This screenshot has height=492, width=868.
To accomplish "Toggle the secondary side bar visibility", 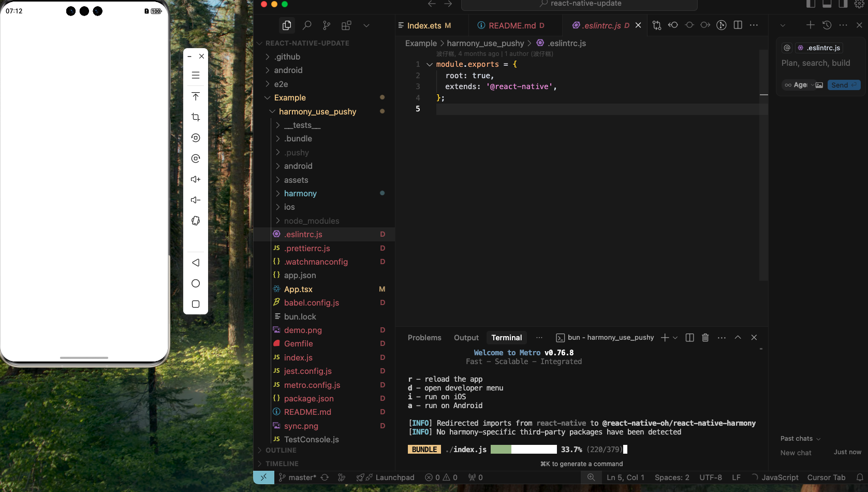I will click(842, 4).
